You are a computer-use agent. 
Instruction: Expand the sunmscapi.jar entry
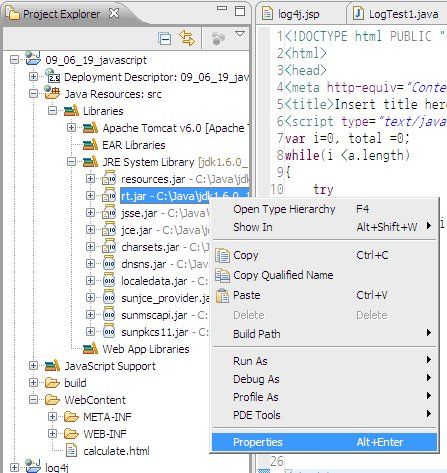pyautogui.click(x=90, y=315)
